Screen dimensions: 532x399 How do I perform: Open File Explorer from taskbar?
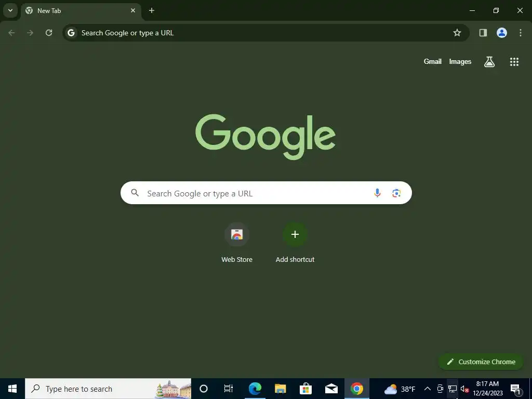click(x=280, y=389)
